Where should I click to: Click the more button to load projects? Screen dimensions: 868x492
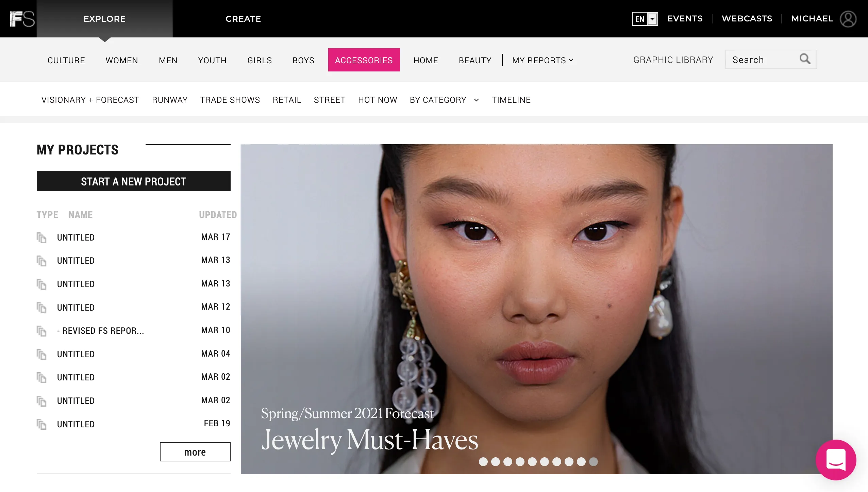195,452
